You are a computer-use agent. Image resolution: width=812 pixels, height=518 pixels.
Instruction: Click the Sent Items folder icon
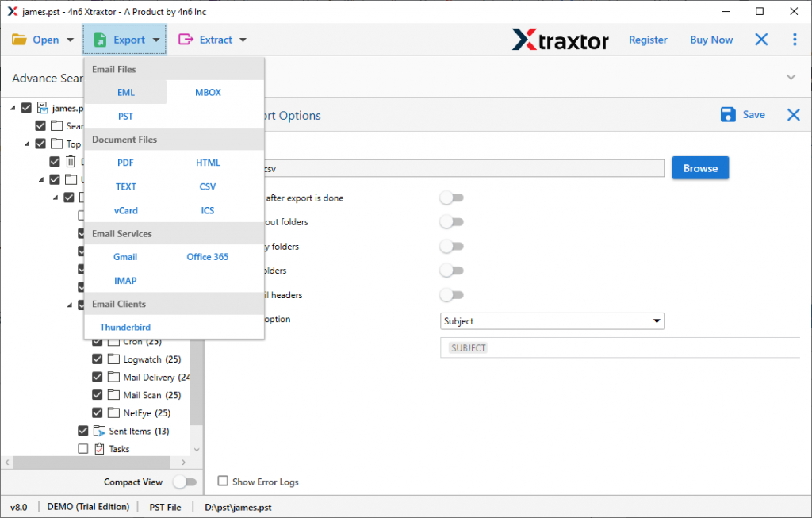pos(101,431)
